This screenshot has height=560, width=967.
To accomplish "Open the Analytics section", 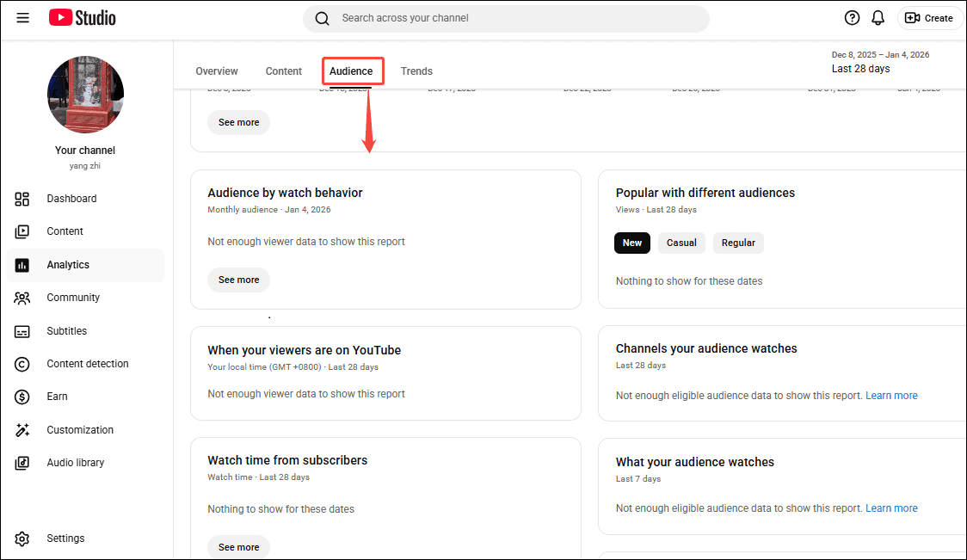I will coord(69,264).
